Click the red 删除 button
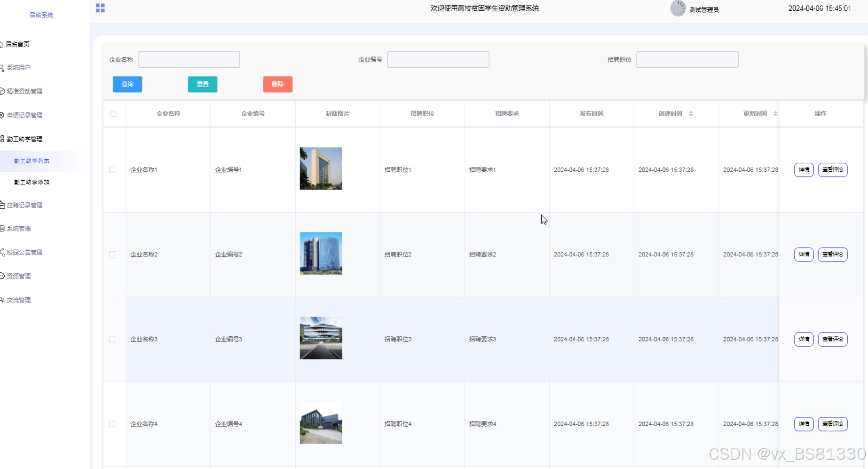Screen dimensions: 868x469 pyautogui.click(x=278, y=84)
